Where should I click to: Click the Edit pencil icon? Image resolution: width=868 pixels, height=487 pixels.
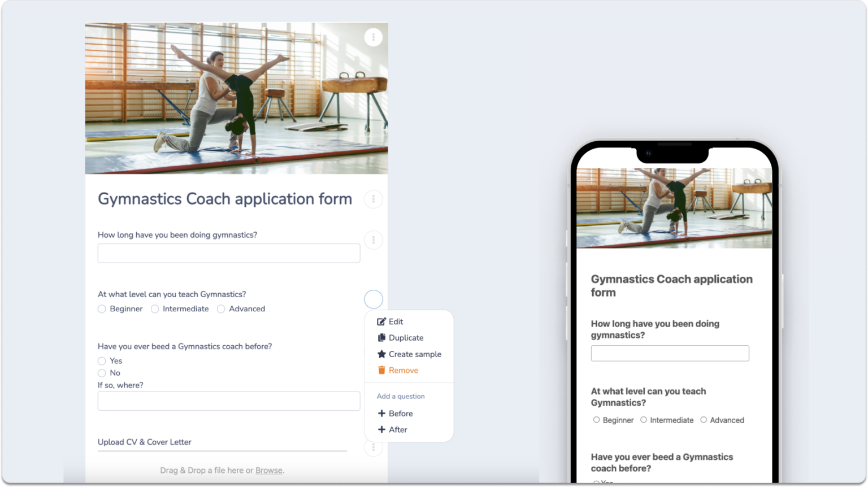pos(381,321)
